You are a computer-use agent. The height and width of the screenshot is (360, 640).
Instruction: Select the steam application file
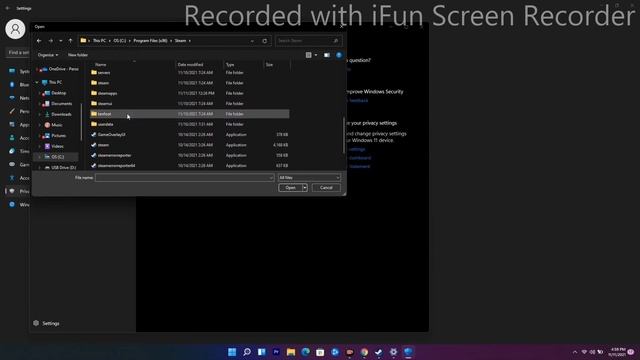pos(190,145)
